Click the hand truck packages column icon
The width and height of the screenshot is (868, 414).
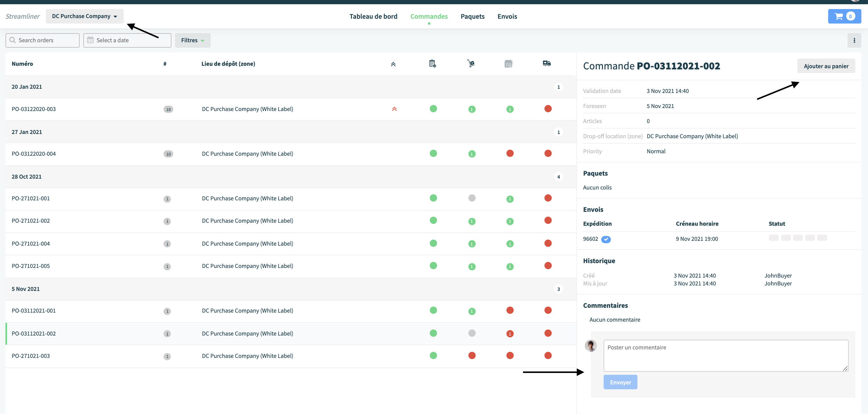[471, 63]
